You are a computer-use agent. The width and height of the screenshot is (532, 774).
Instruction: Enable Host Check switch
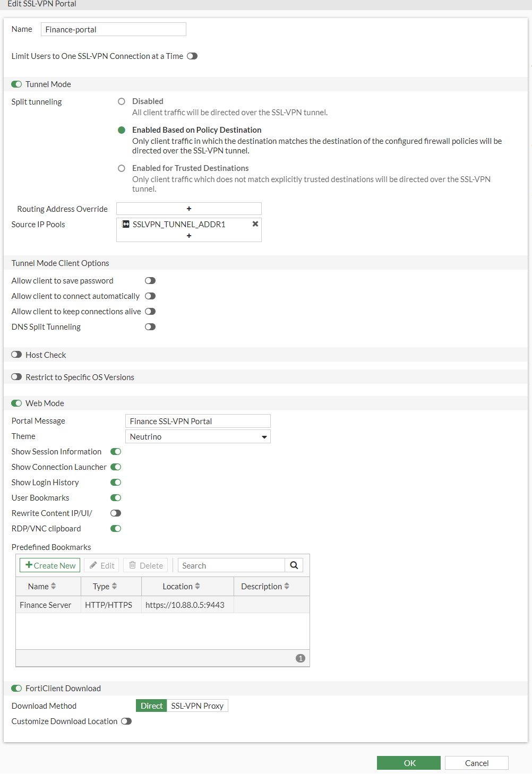point(16,355)
